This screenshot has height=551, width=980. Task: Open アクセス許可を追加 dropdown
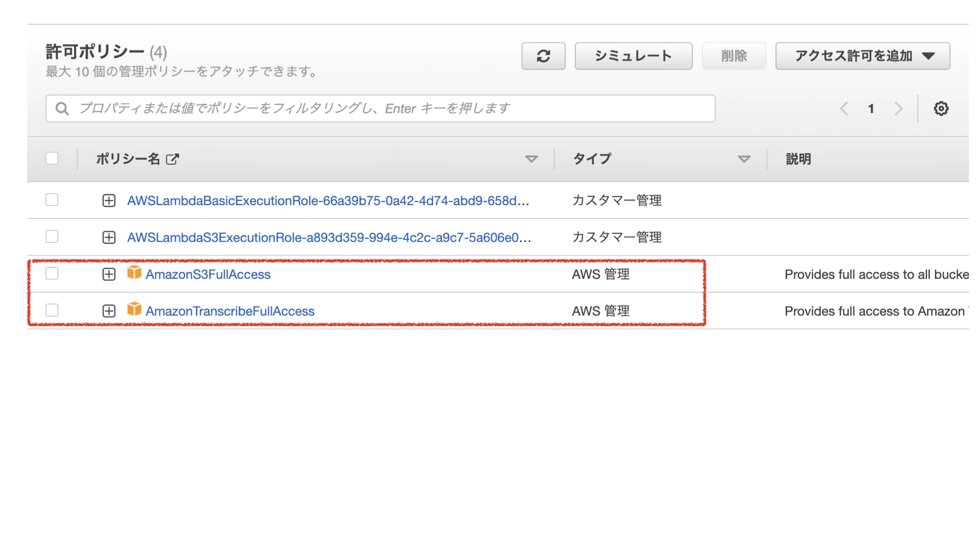[863, 56]
